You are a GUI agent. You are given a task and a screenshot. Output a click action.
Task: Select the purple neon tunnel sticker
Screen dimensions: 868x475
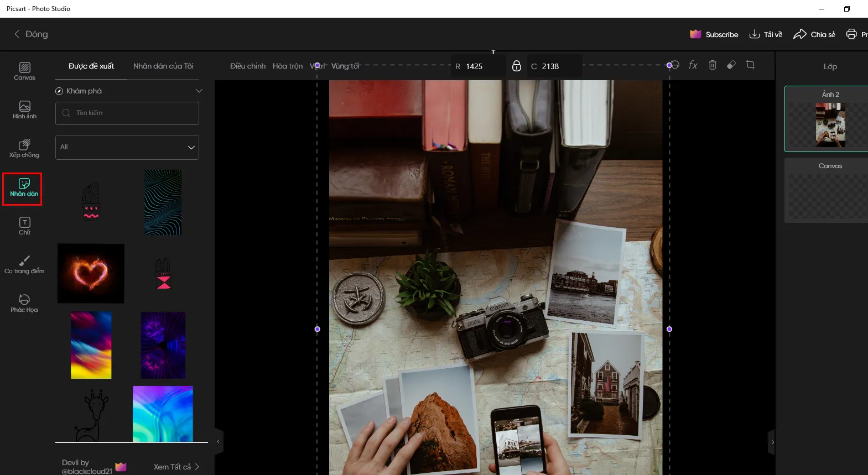click(163, 345)
